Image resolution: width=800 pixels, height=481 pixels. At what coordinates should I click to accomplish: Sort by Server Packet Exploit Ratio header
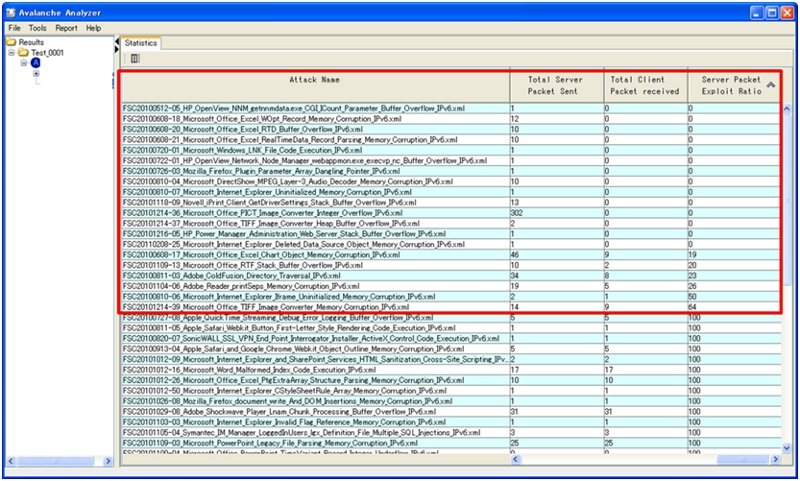pos(733,86)
